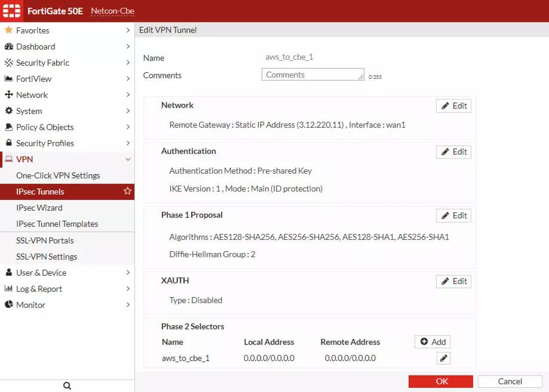Click the Network arrows icon
Viewport: 549px width, 392px height.
click(x=9, y=95)
